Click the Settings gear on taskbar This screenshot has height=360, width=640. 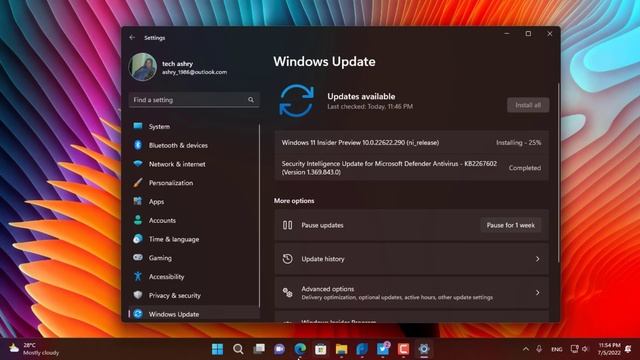coord(424,349)
